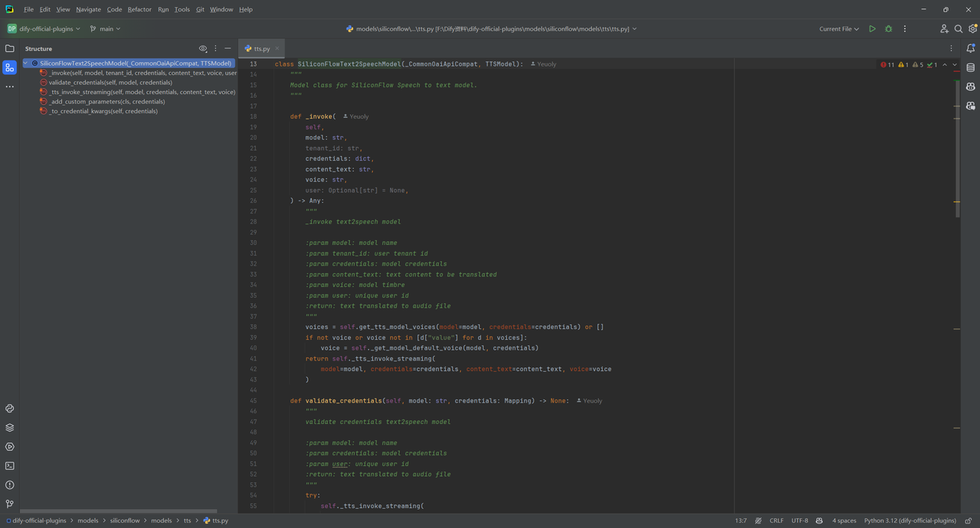Open the Project tool window folder icon

pos(10,48)
